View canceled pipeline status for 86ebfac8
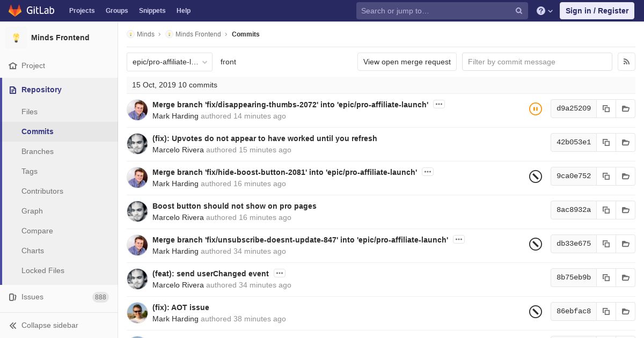 point(536,312)
